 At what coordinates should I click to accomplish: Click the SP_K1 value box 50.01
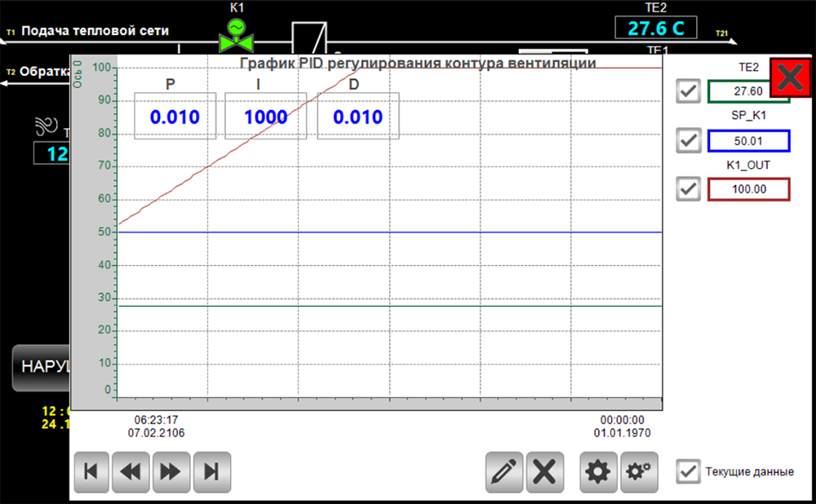[x=748, y=140]
